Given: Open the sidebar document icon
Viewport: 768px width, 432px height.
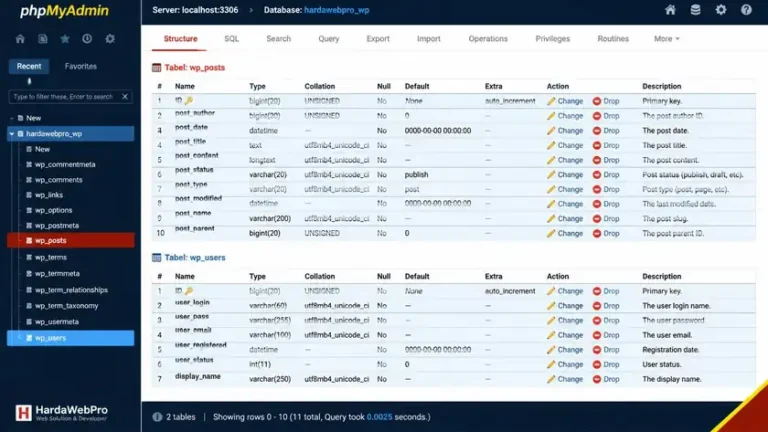Looking at the screenshot, I should tap(43, 39).
